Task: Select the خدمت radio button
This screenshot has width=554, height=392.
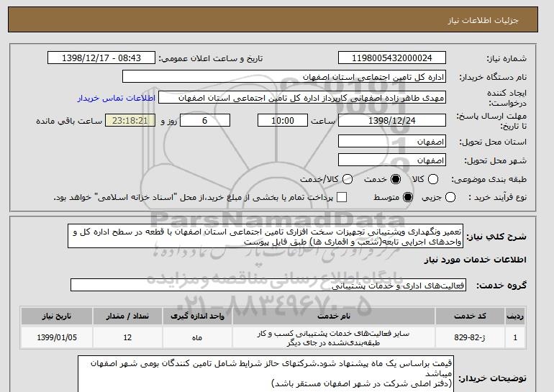Action: coord(396,179)
